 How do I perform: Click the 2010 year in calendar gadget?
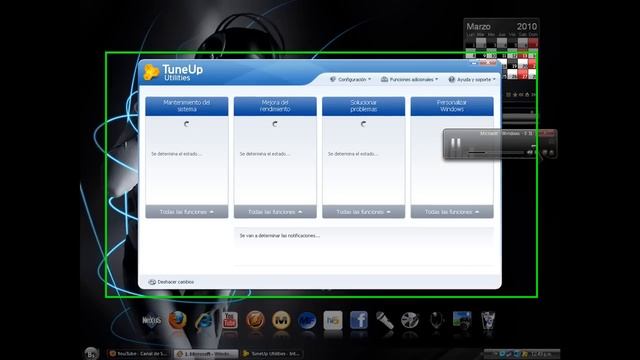(527, 27)
